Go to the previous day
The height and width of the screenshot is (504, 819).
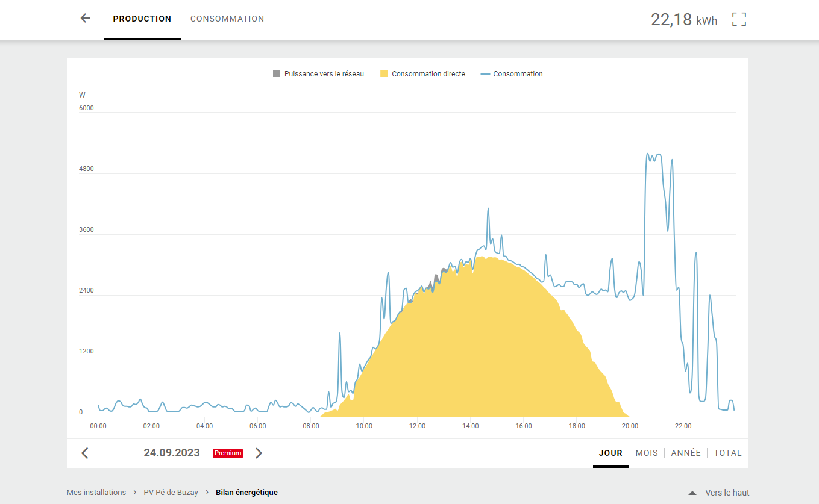coord(85,453)
